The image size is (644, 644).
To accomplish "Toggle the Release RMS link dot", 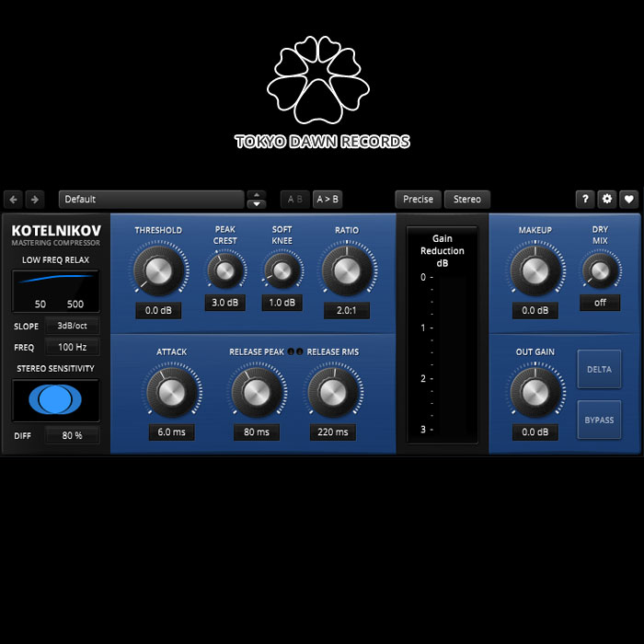I will tap(300, 352).
